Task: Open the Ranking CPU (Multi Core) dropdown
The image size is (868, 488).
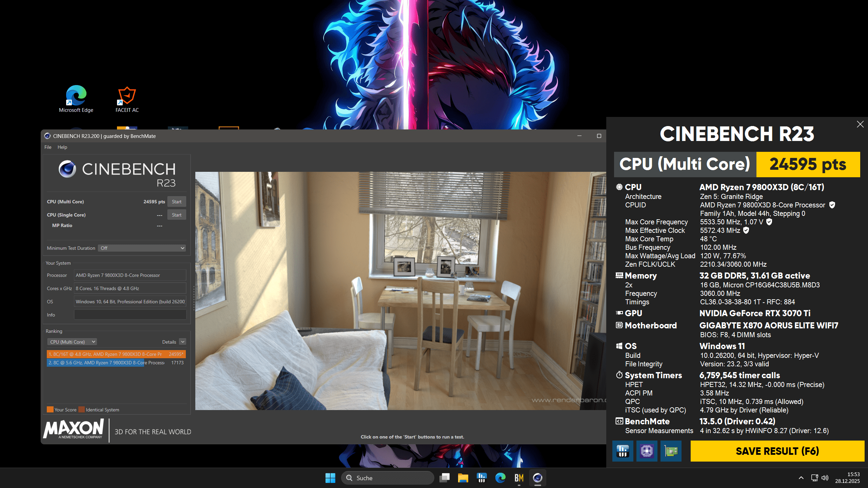Action: (x=72, y=342)
